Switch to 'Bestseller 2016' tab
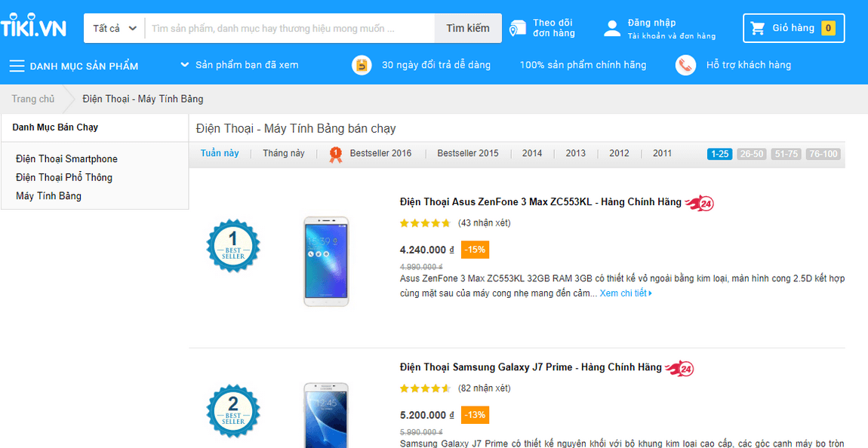This screenshot has width=868, height=448. pos(380,153)
